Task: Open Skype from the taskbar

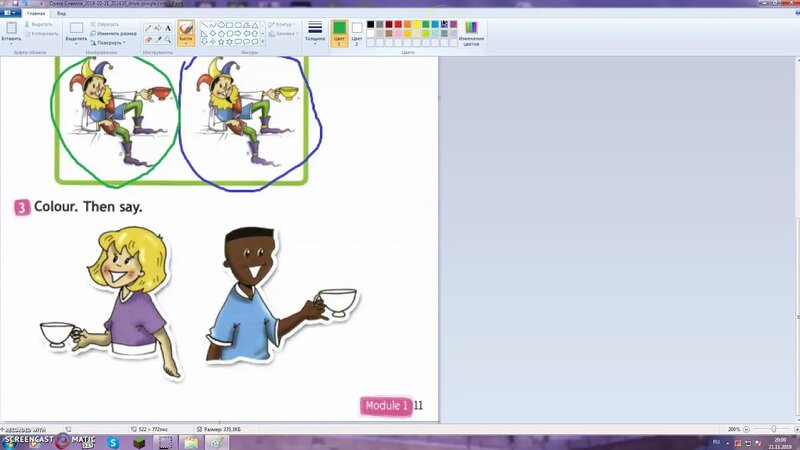Action: coord(113,442)
